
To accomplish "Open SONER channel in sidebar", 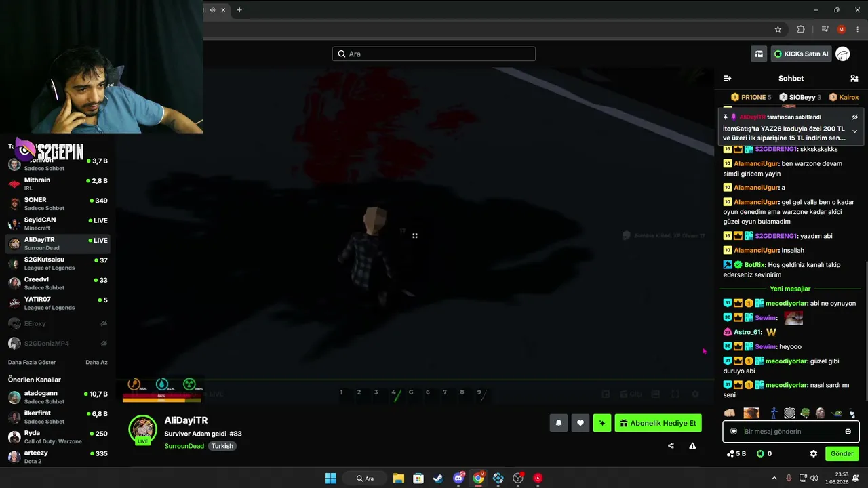I will pyautogui.click(x=58, y=203).
